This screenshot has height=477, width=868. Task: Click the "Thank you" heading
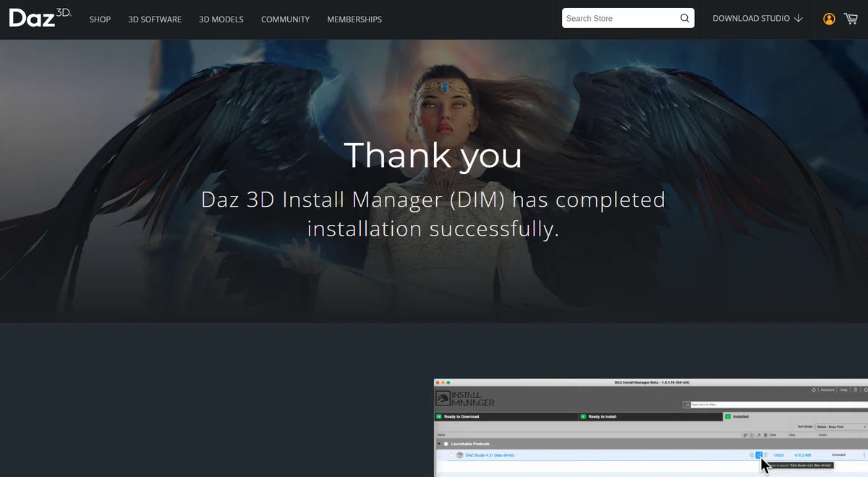pos(433,155)
